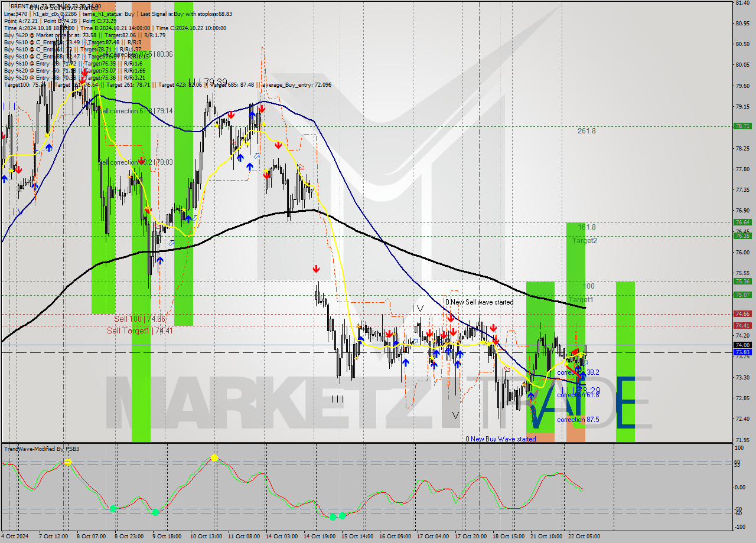Click the '18 Oct 15:00' time label
Image resolution: width=756 pixels, height=543 pixels.
pyautogui.click(x=509, y=536)
